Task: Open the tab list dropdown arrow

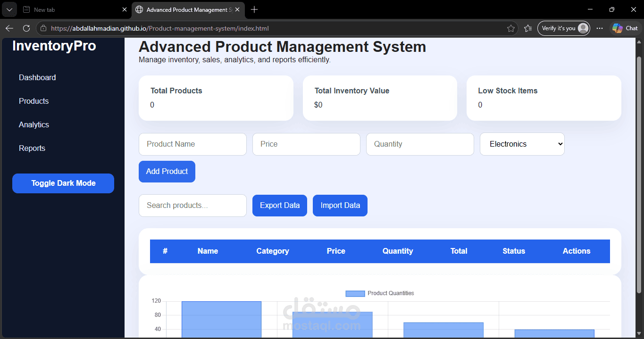Action: (9, 9)
